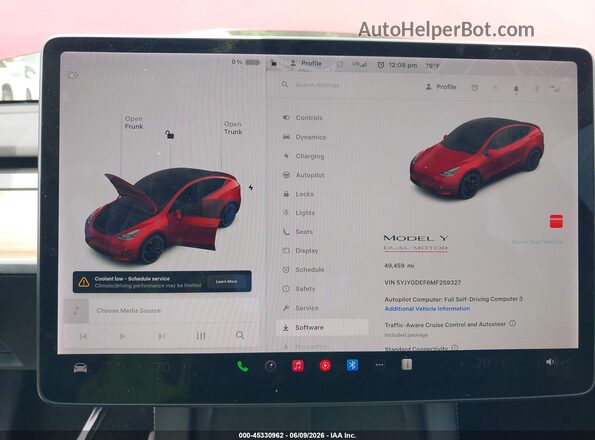This screenshot has height=440, width=595.
Task: Tap the 79°F outside temperature
Action: 432,66
